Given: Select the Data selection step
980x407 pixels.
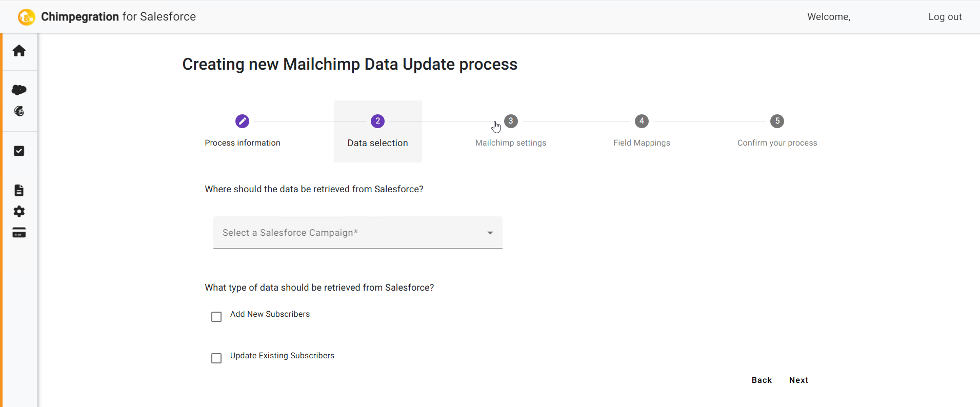Looking at the screenshot, I should point(378,131).
